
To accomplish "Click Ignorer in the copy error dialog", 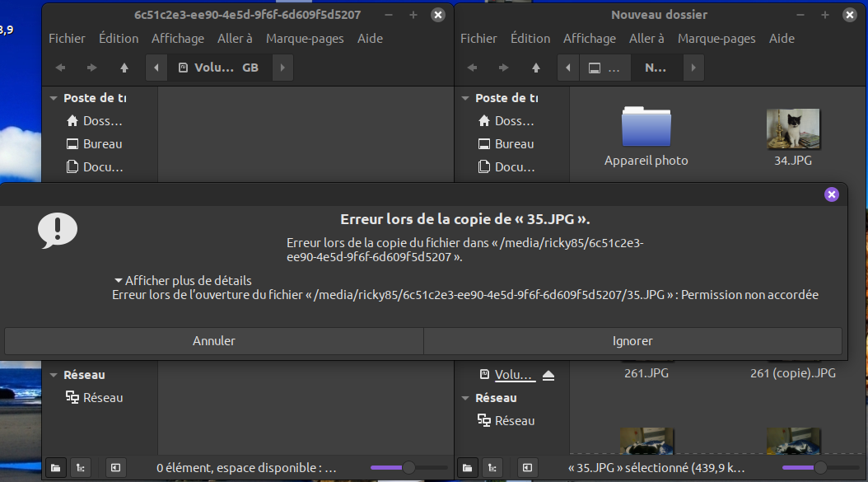I will point(632,341).
